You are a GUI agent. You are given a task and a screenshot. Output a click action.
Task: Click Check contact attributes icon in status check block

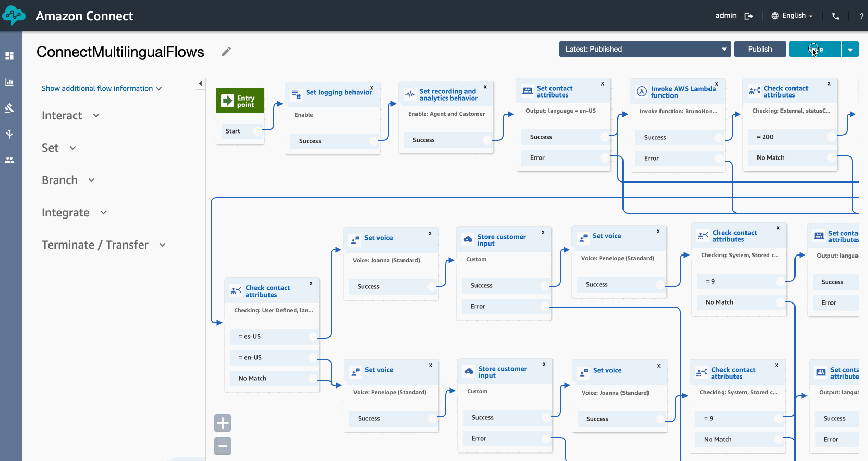click(x=754, y=91)
